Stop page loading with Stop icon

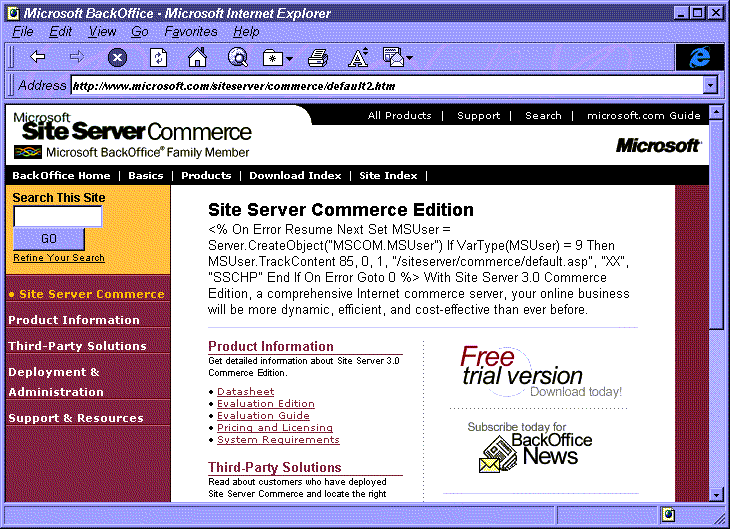click(117, 58)
